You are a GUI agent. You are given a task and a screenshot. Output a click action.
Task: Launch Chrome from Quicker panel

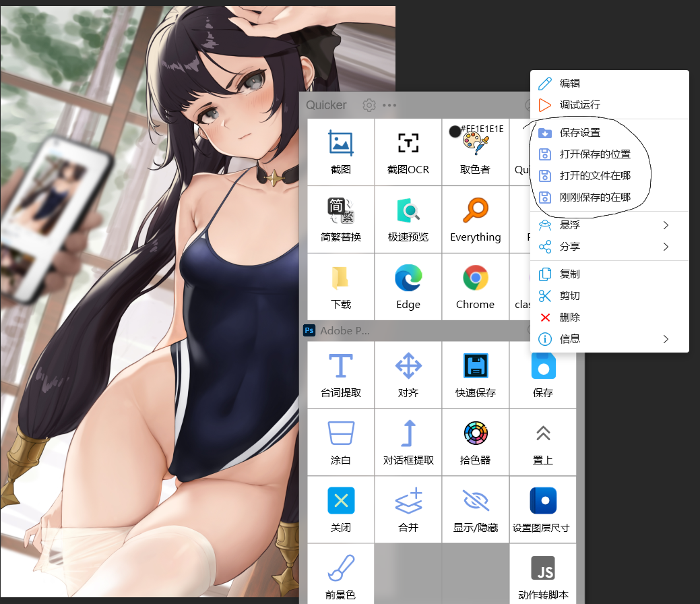click(x=476, y=286)
